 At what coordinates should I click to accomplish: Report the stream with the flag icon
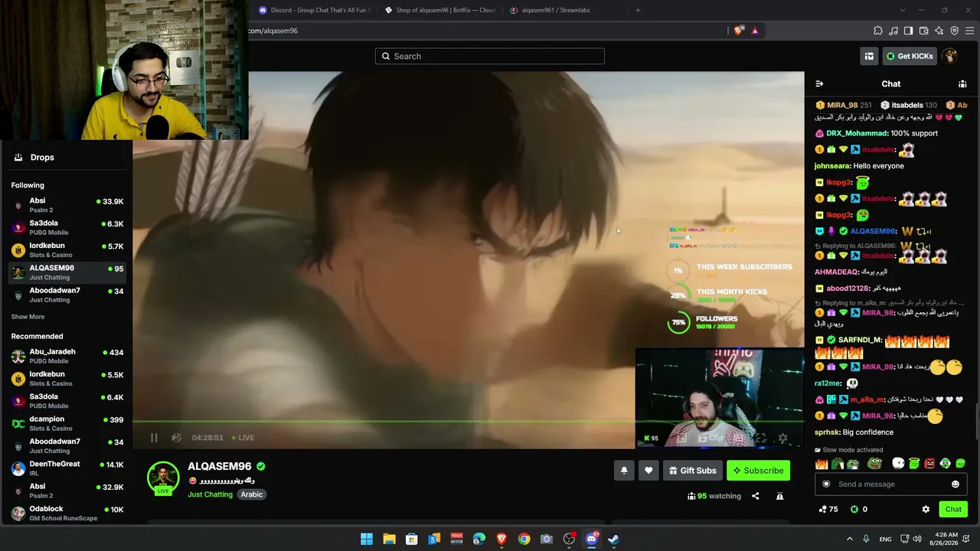[779, 496]
